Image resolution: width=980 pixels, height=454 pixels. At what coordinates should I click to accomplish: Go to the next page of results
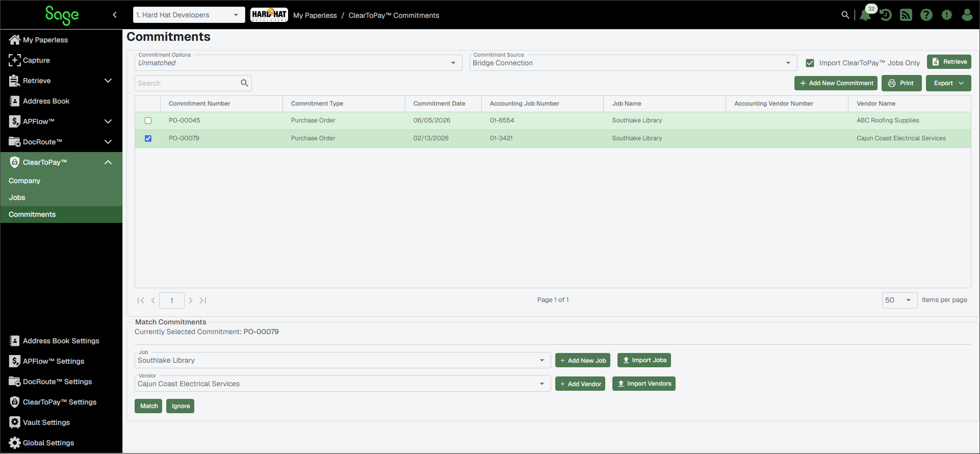point(191,300)
